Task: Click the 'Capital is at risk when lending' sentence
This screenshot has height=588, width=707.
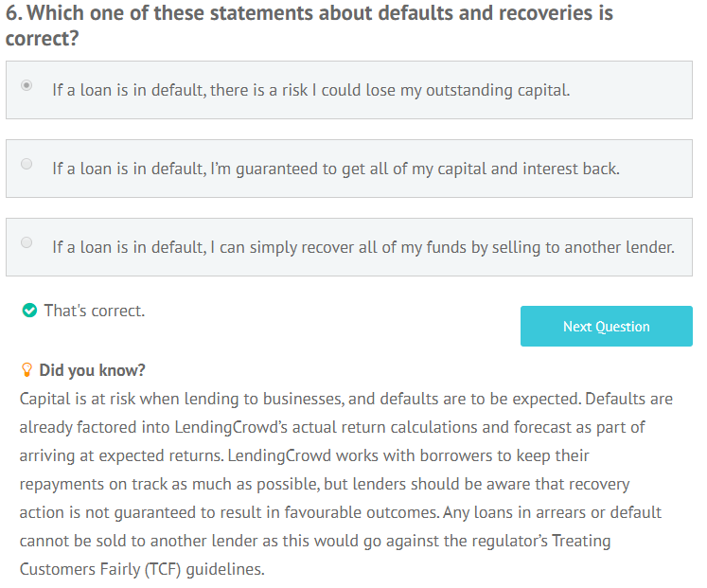Action: coord(300,399)
